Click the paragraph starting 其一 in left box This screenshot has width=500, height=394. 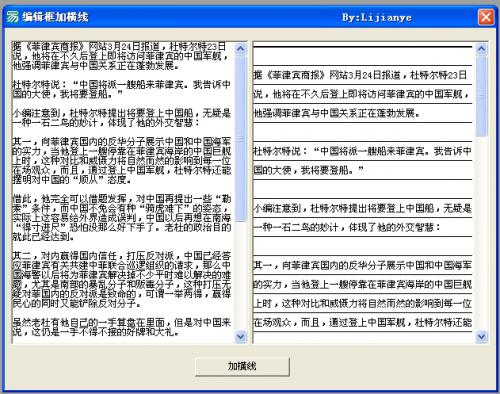pyautogui.click(x=121, y=161)
